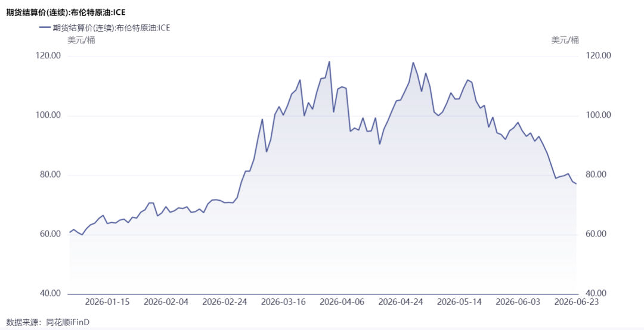Screen dimensions: 644x330
Task: Click the right axis value 80.00
Action: [595, 175]
